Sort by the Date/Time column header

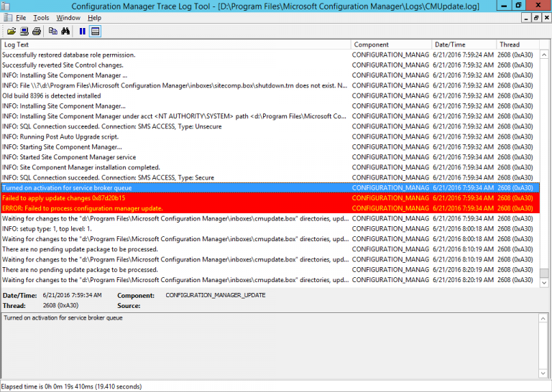[x=463, y=45]
